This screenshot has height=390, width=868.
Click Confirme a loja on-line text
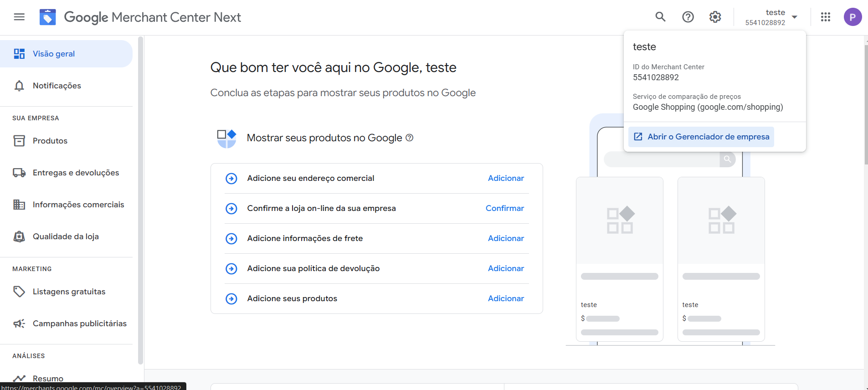[x=321, y=208]
